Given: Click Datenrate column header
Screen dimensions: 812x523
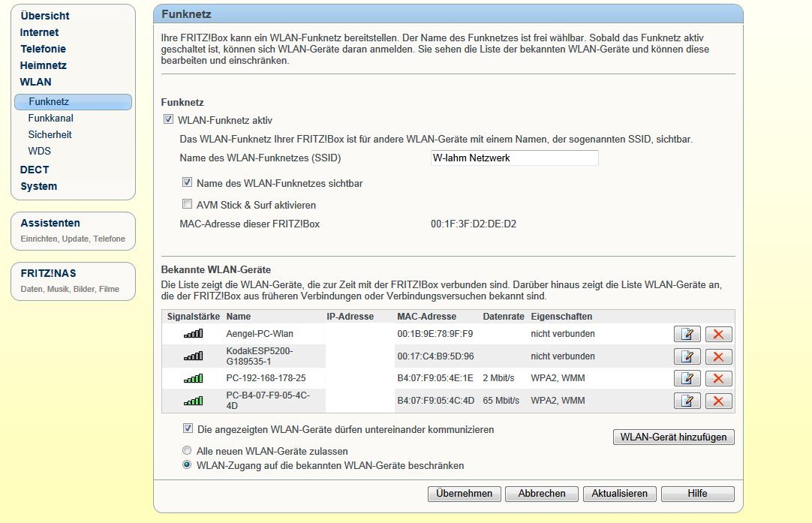Looking at the screenshot, I should click(504, 317).
